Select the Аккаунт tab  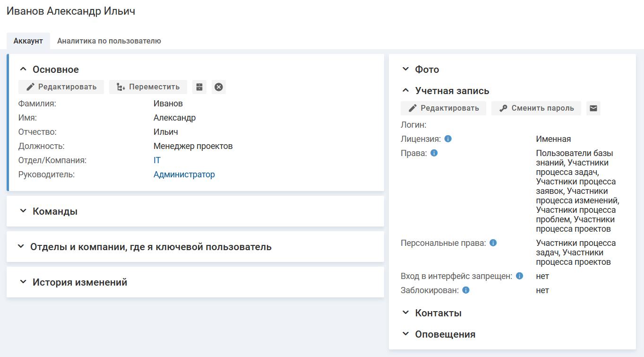tap(28, 41)
